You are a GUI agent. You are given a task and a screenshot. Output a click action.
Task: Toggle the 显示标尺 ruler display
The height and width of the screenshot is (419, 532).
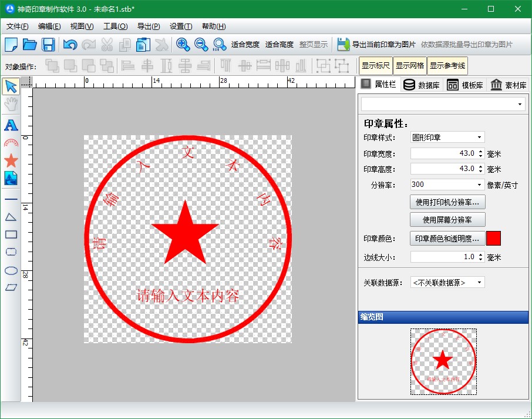click(x=376, y=66)
